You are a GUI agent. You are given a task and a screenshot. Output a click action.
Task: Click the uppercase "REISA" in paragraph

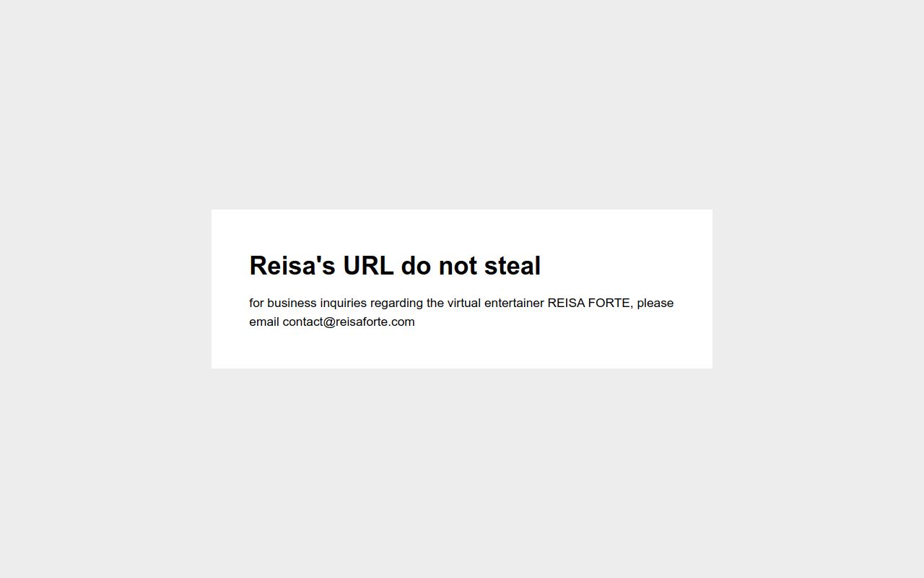pos(566,303)
